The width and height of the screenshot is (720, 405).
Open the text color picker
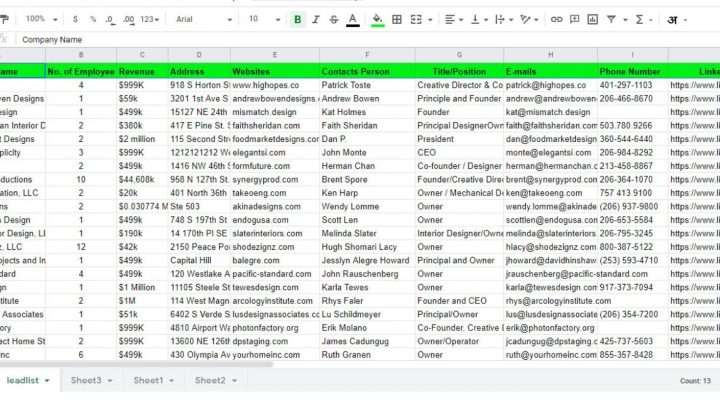352,19
